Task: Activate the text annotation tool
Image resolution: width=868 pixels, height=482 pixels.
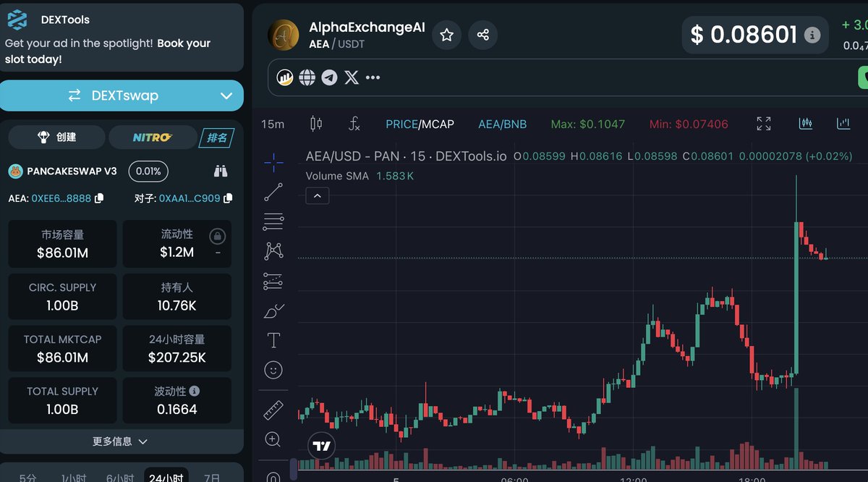Action: coord(273,340)
